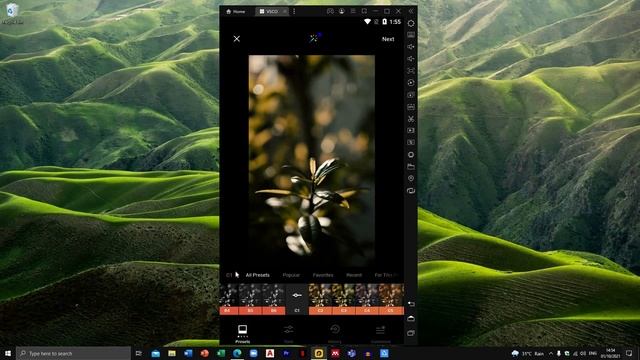
Task: Open Word from the taskbar
Action: (188, 353)
